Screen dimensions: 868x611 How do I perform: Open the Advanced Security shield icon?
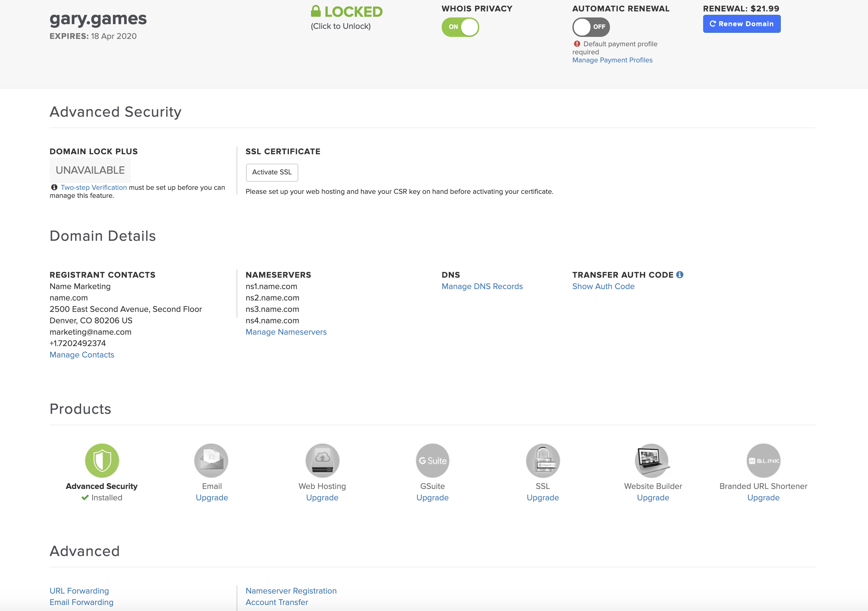pyautogui.click(x=102, y=460)
